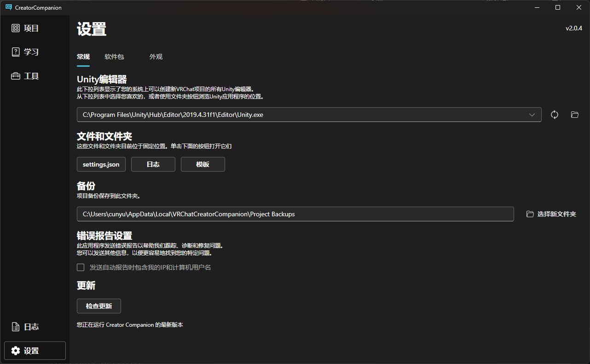Viewport: 590px width, 364px height.
Task: Browse for Unity editor folder icon
Action: coord(574,115)
